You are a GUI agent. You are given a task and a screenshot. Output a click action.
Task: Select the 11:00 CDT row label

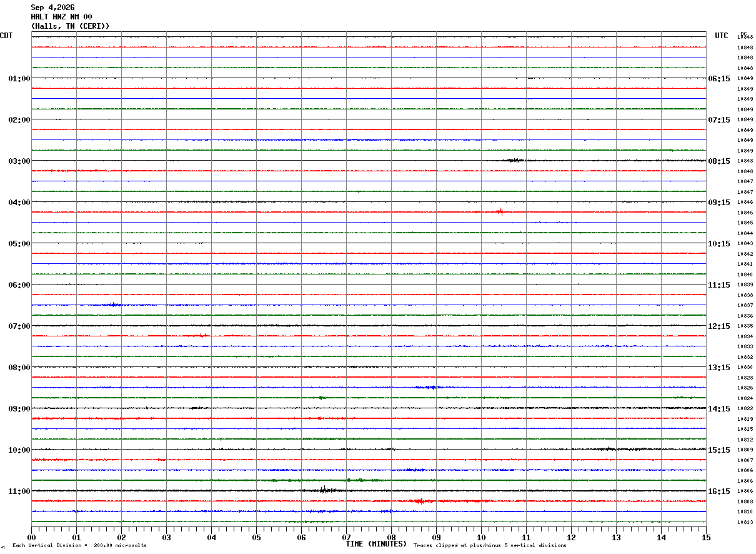[19, 491]
